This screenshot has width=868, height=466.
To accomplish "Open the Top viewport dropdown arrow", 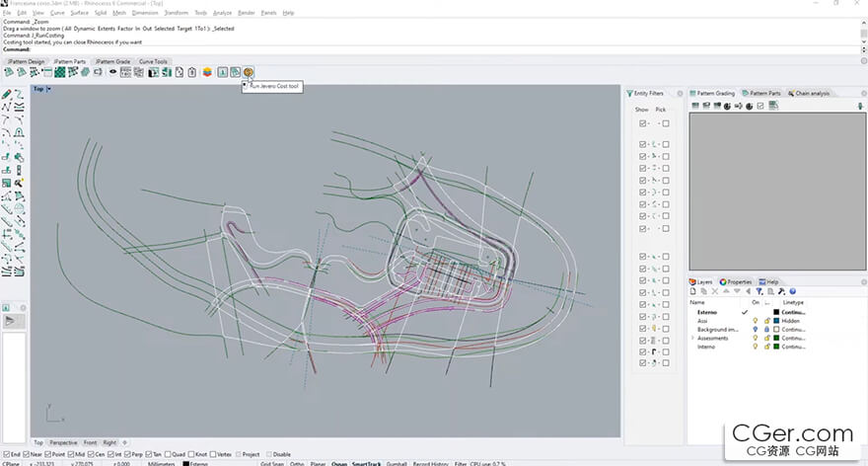I will 48,89.
